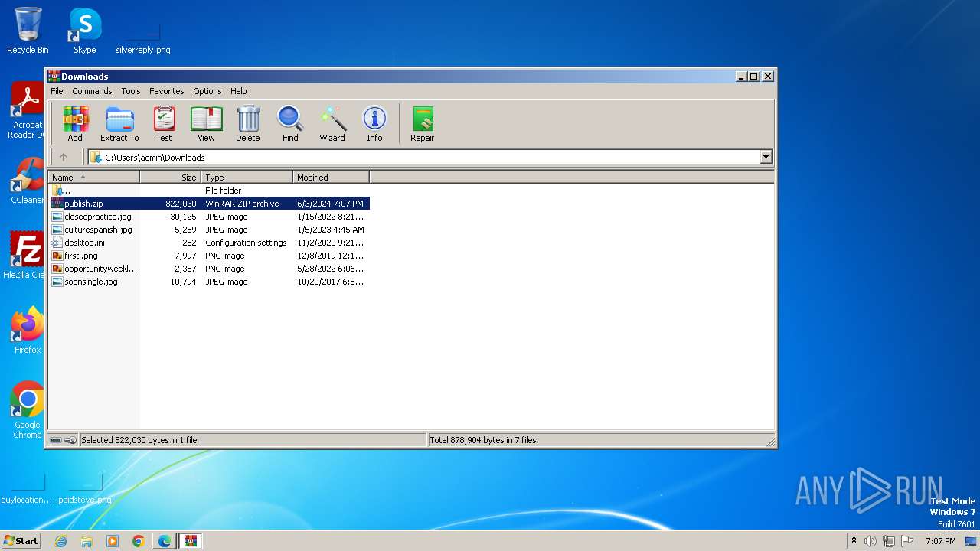
Task: Select the parent folder '..' row
Action: coord(209,191)
